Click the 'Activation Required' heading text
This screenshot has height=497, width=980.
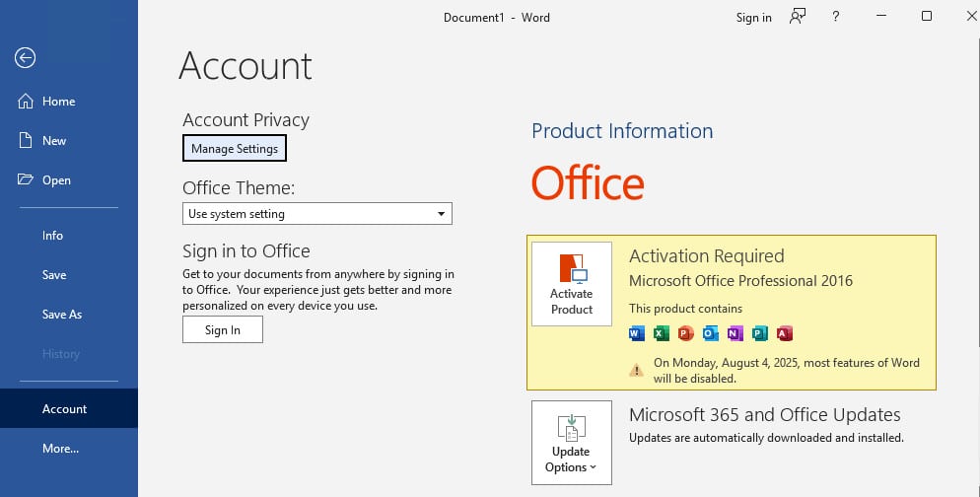pos(706,255)
